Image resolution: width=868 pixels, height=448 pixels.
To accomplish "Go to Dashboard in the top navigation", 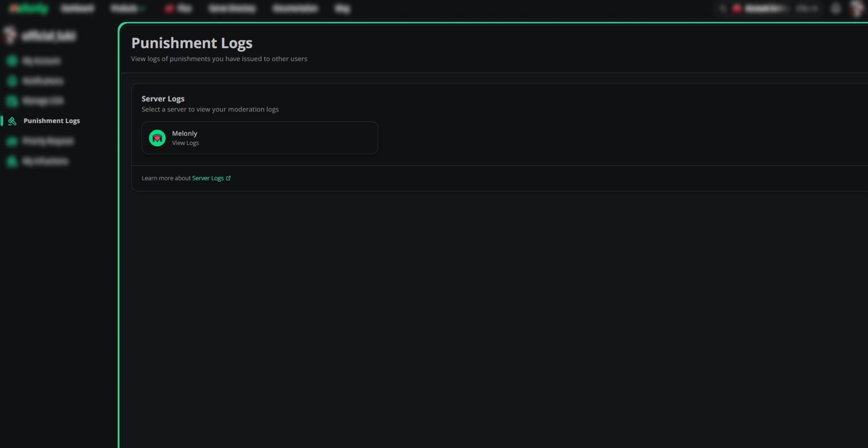I will (77, 8).
